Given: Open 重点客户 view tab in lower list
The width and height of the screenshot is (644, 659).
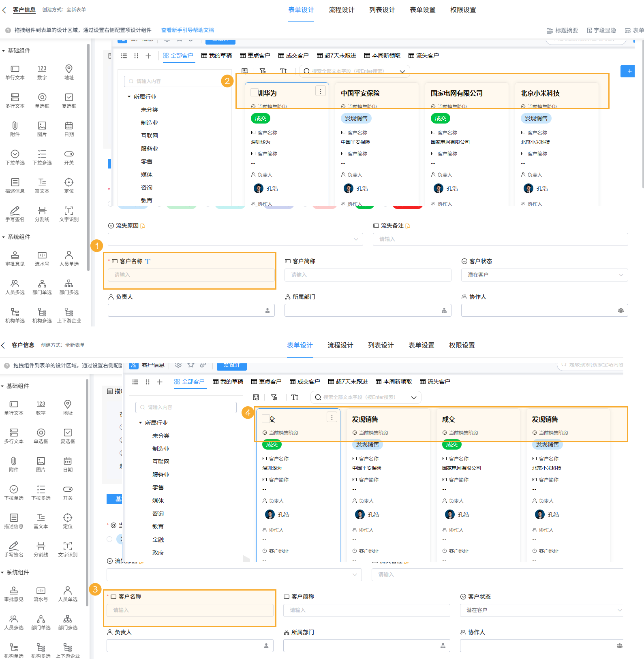Looking at the screenshot, I should [266, 382].
